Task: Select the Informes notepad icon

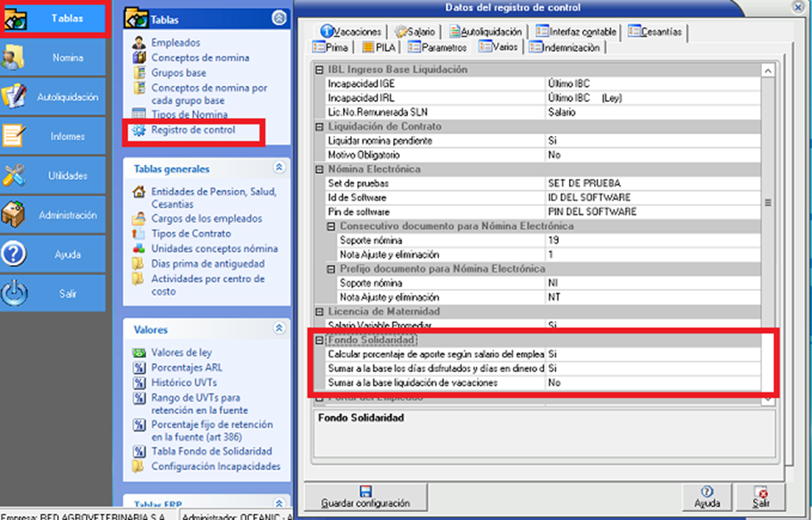Action: coord(16,136)
